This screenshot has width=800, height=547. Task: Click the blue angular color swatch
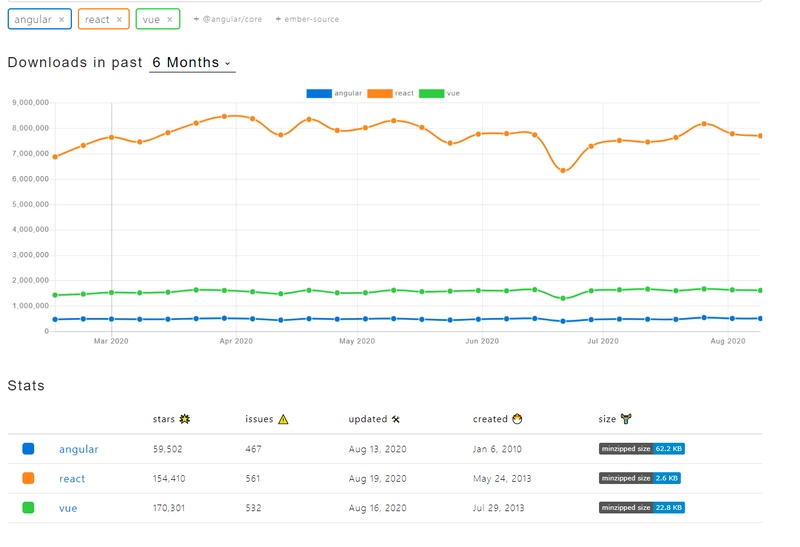pyautogui.click(x=28, y=449)
